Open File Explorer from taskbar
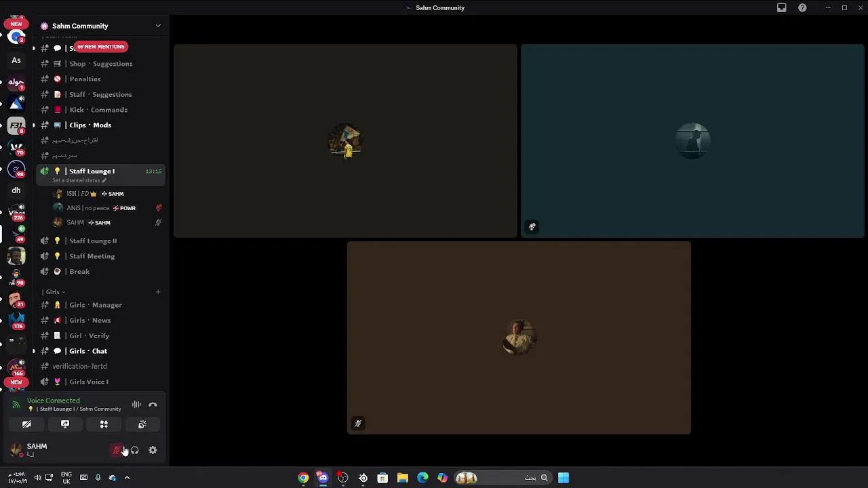 [x=403, y=478]
